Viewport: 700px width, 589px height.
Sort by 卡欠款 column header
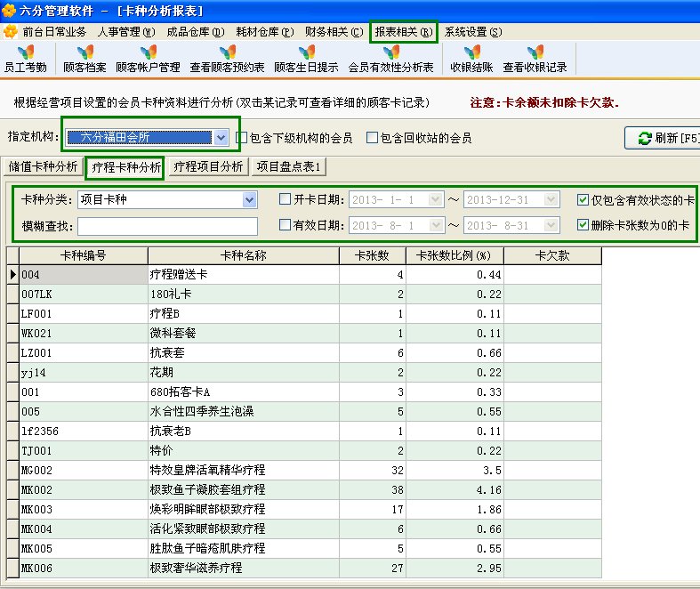pyautogui.click(x=552, y=256)
